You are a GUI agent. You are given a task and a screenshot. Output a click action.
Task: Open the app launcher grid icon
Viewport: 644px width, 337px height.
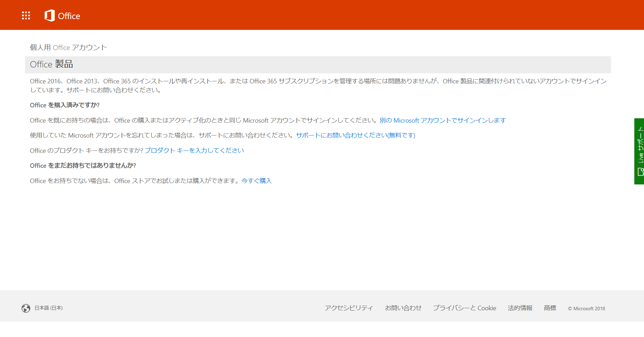pos(26,16)
